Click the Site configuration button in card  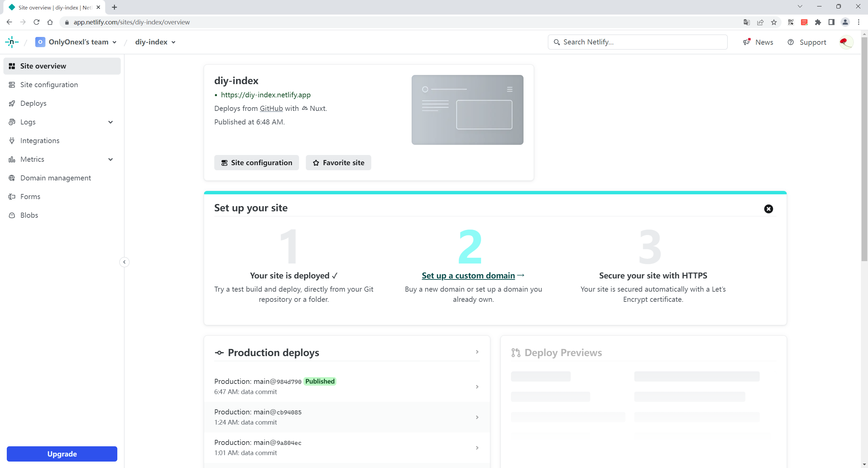click(257, 163)
